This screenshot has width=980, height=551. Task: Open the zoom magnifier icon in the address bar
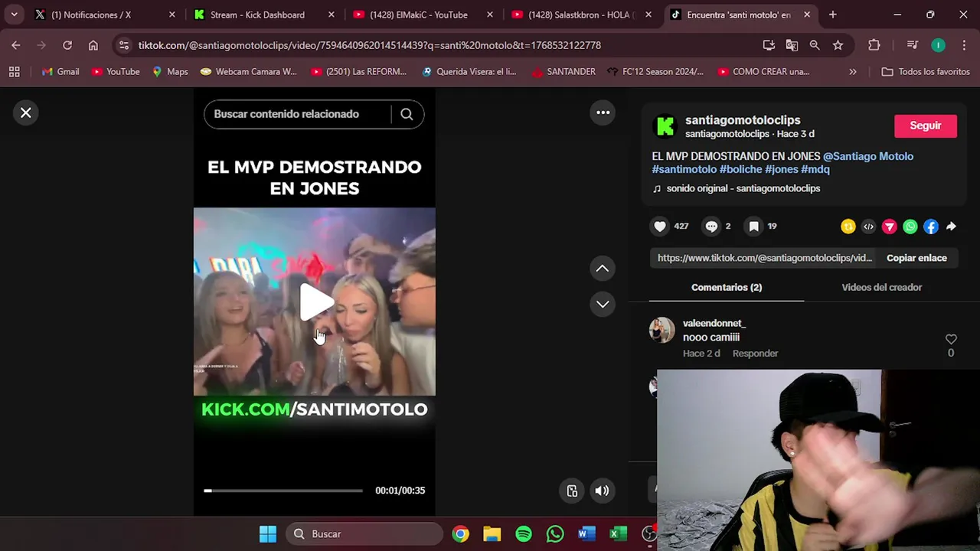(x=815, y=45)
